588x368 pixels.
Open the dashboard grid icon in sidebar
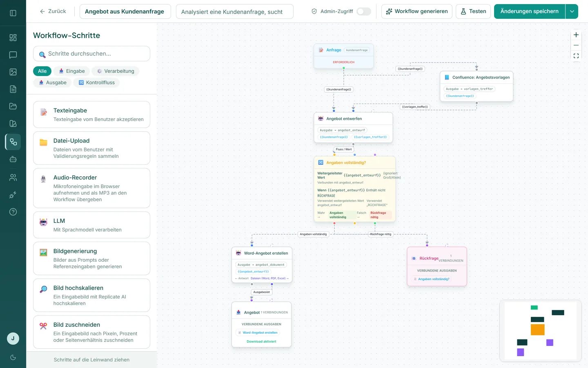(13, 38)
